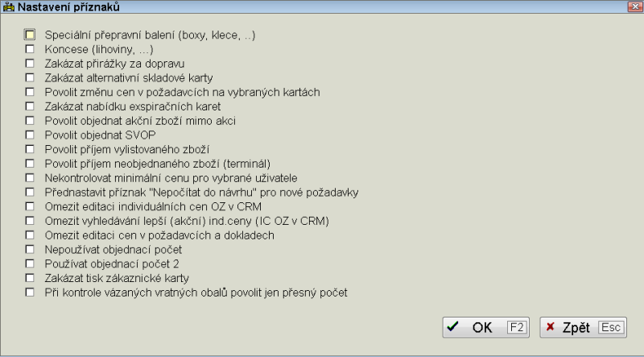Screen dimensions: 644x357
Task: Check Povolit příjem vylistovaného zboží
Action: click(30, 150)
